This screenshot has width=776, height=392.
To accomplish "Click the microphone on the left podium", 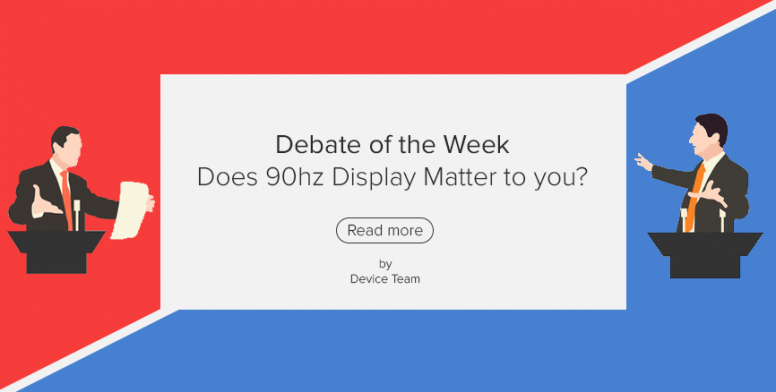I will (77, 215).
